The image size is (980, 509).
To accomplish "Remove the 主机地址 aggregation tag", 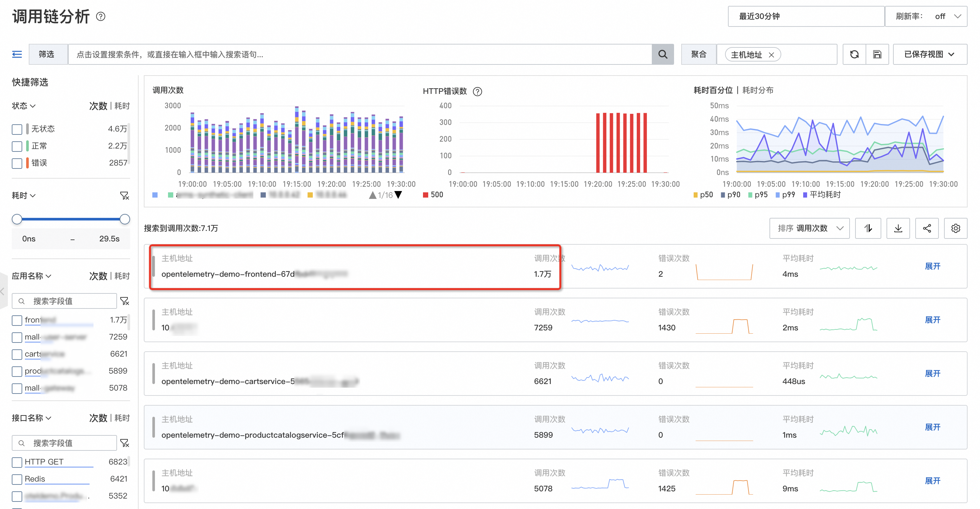I will pyautogui.click(x=771, y=55).
